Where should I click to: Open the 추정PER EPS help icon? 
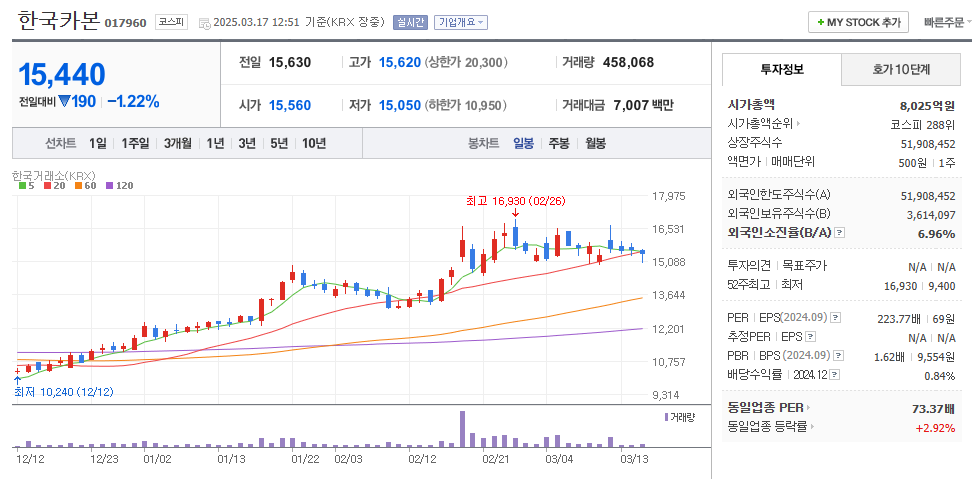coord(810,337)
